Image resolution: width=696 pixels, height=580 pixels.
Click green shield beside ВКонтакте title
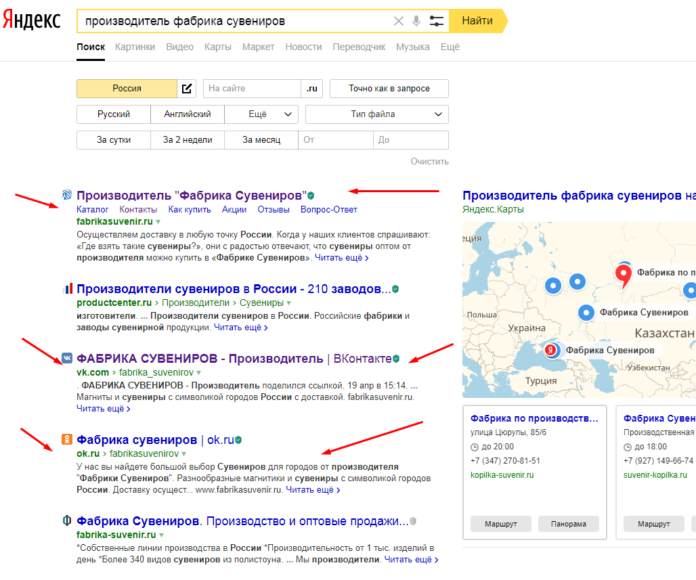coord(396,359)
